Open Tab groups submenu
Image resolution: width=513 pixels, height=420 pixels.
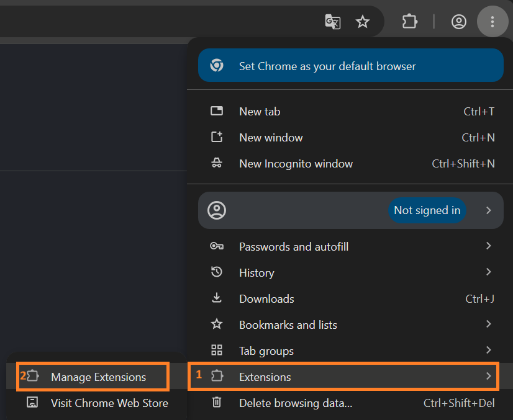(352, 351)
